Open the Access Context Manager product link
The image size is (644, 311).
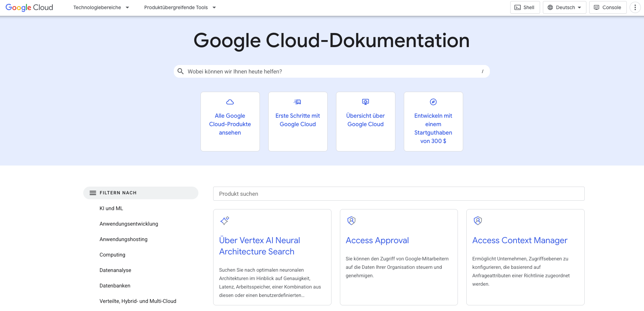520,240
